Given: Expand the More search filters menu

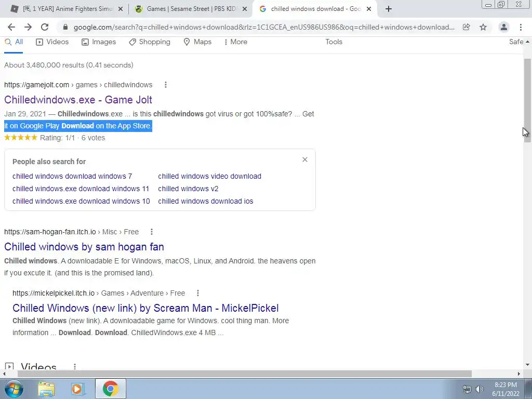Looking at the screenshot, I should tap(235, 42).
